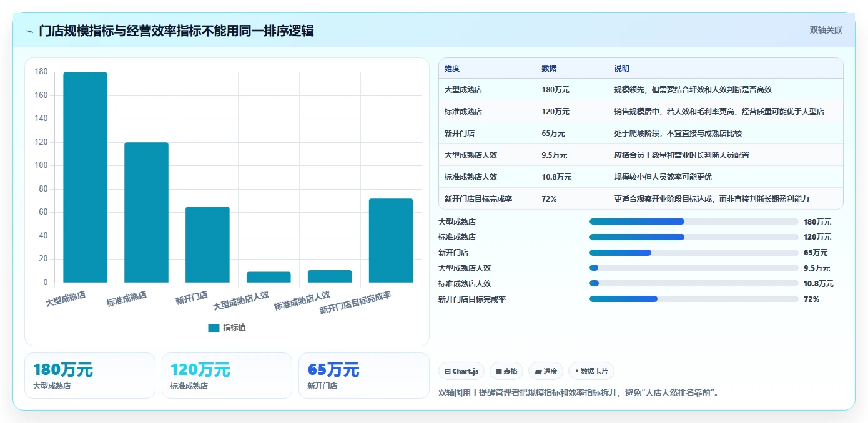Click the 双轴关联 tag in the header

826,31
